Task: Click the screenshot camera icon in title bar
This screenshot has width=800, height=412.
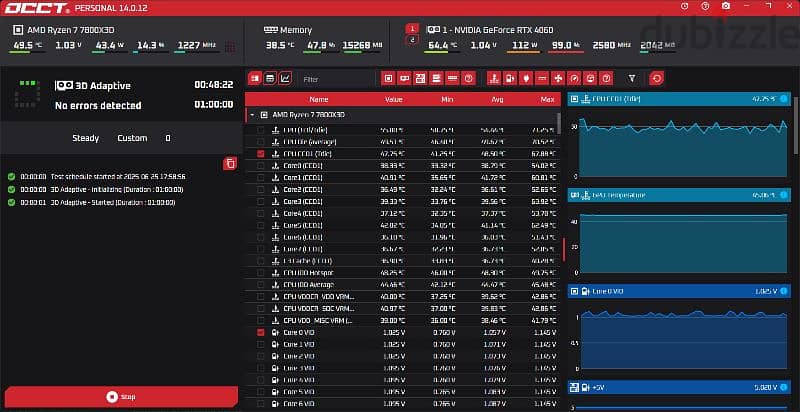Action: pyautogui.click(x=726, y=6)
